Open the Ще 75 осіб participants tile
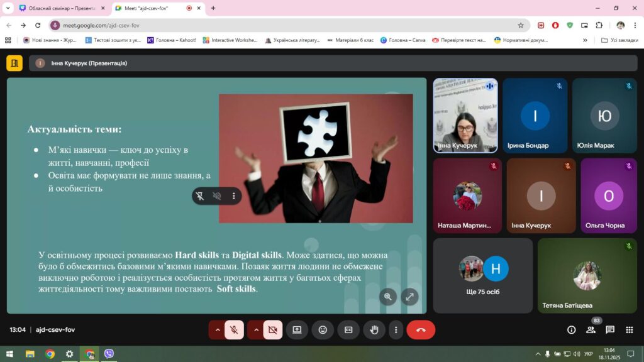Image resolution: width=644 pixels, height=362 pixels. click(483, 276)
